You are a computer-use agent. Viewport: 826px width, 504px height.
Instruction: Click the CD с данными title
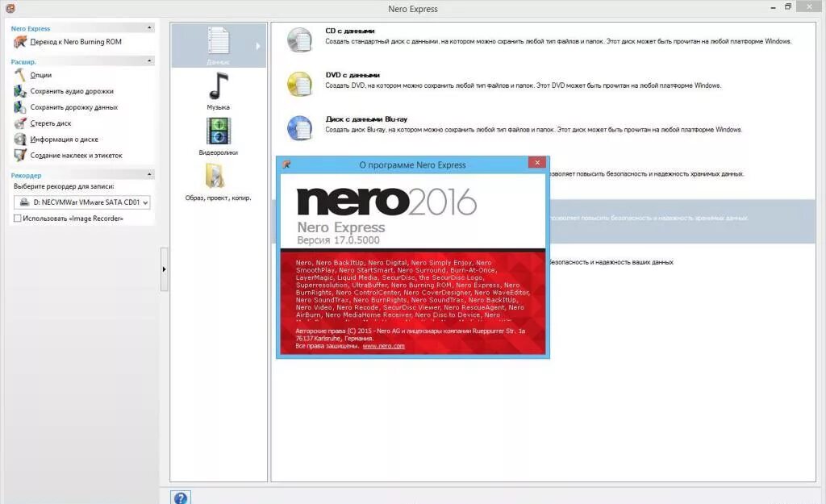click(350, 31)
